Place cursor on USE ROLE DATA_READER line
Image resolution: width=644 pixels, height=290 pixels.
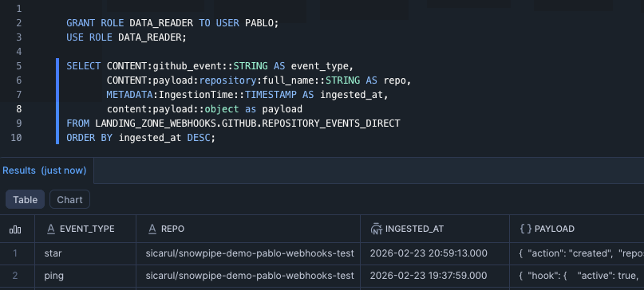tap(127, 37)
